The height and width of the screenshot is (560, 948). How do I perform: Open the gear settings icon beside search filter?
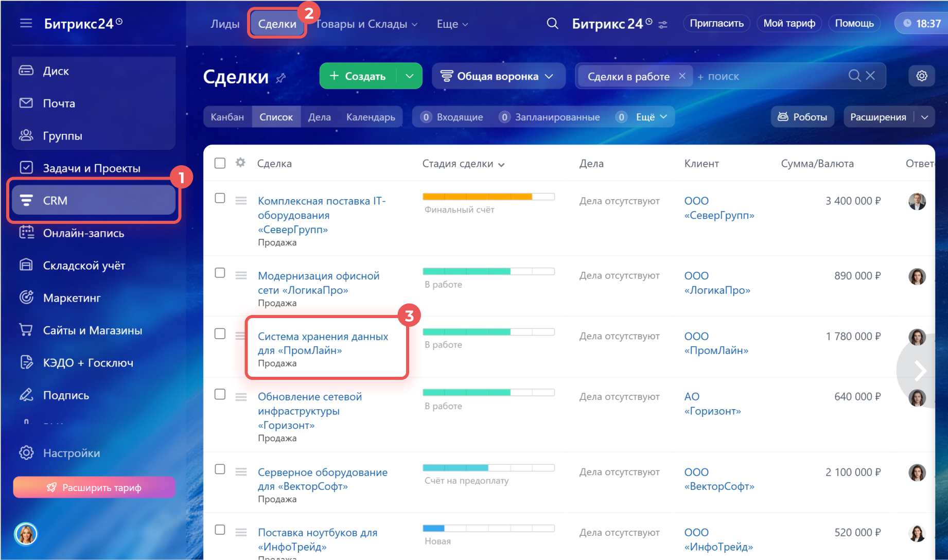pos(921,76)
